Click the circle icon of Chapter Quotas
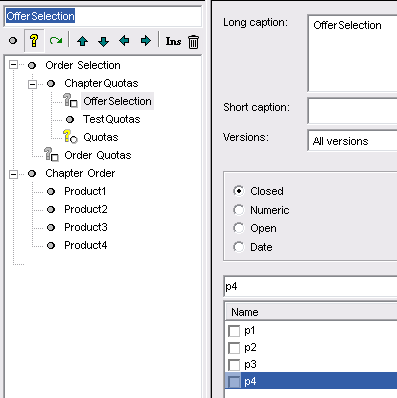Image resolution: width=397 pixels, height=398 pixels. tap(51, 84)
